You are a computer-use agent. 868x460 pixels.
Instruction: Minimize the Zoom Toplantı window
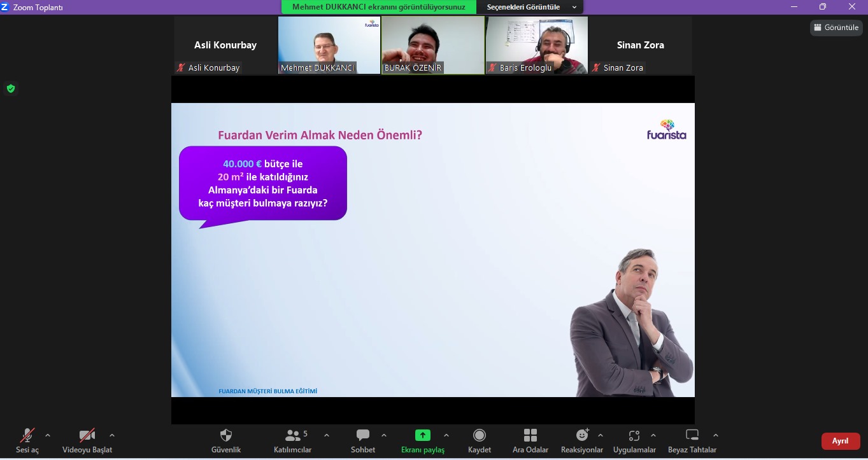pyautogui.click(x=793, y=7)
